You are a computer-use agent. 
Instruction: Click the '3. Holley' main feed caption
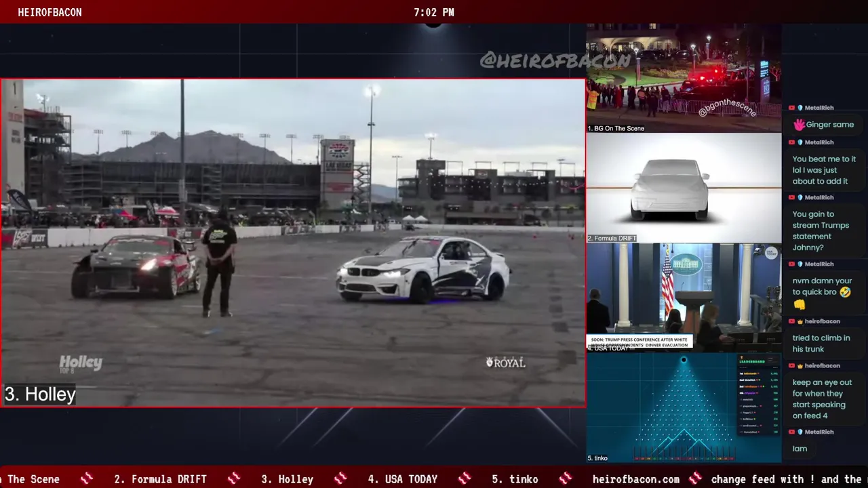point(40,394)
